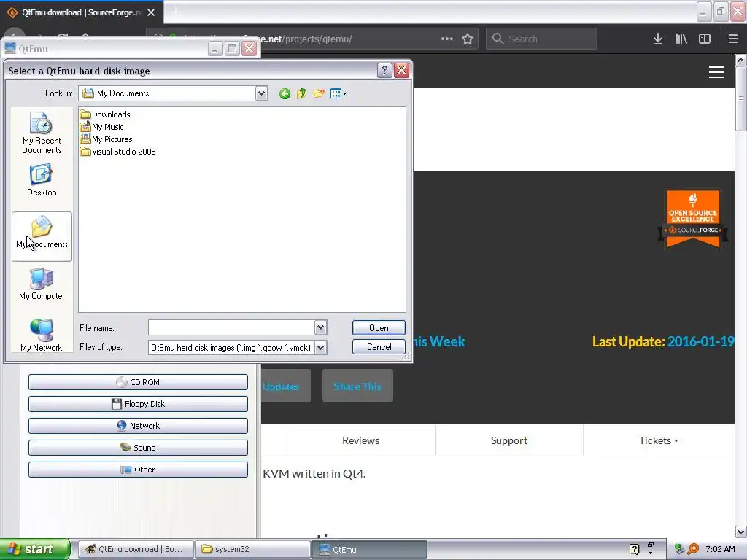Open the Sound settings in QtEmu

138,448
